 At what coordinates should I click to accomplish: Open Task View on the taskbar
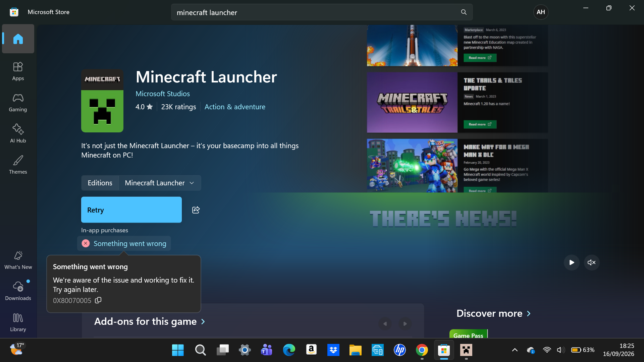point(222,350)
